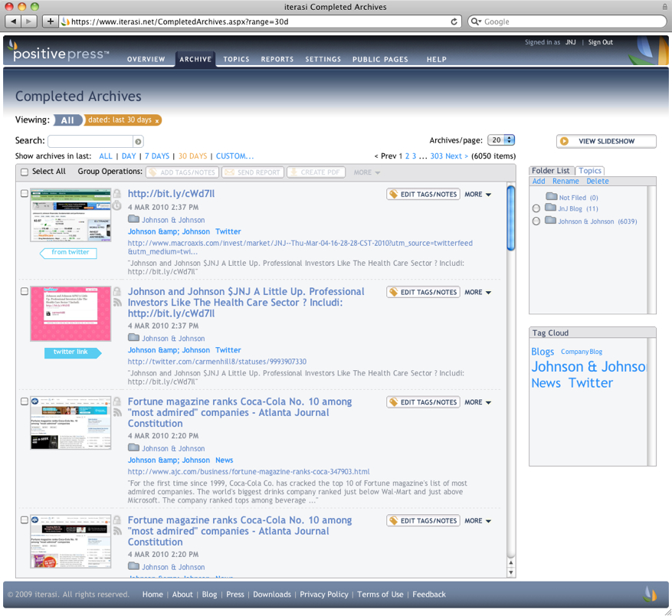Viewport: 672px width, 616px height.
Task: Select the Johnson & Johnson folder radio button
Action: click(x=536, y=221)
